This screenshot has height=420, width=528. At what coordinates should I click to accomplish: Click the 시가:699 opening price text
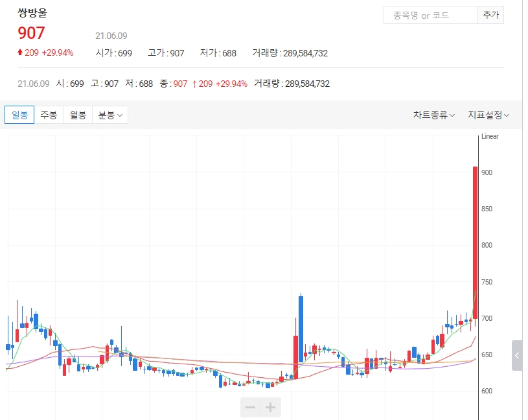(114, 53)
